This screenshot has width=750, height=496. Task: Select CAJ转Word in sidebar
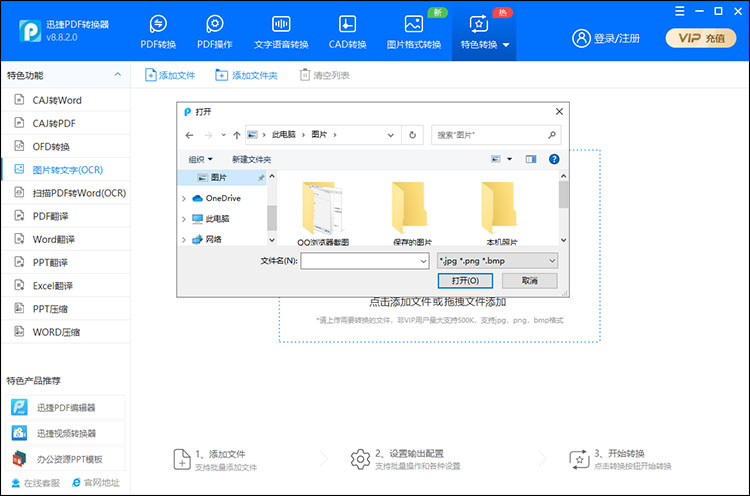pos(66,100)
